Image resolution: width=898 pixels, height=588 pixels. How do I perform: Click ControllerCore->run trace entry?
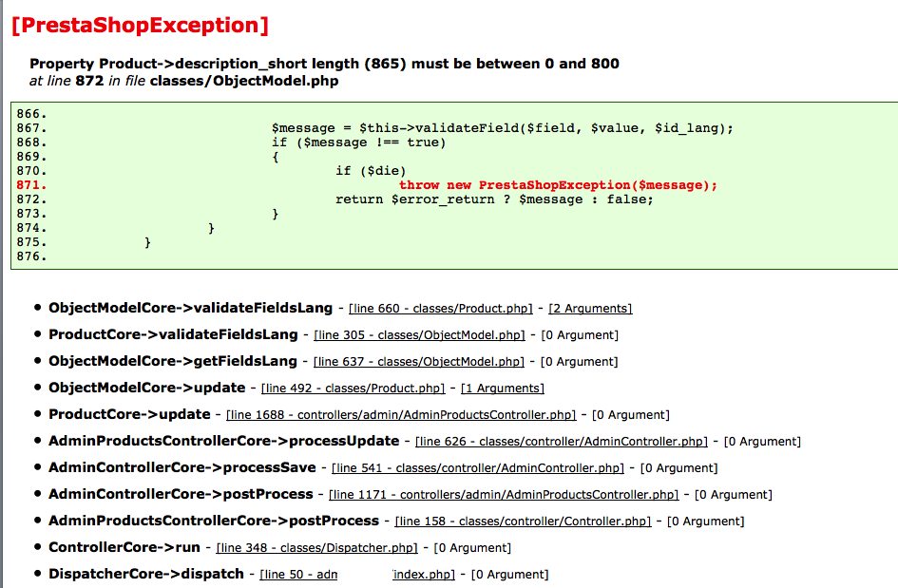(x=124, y=547)
